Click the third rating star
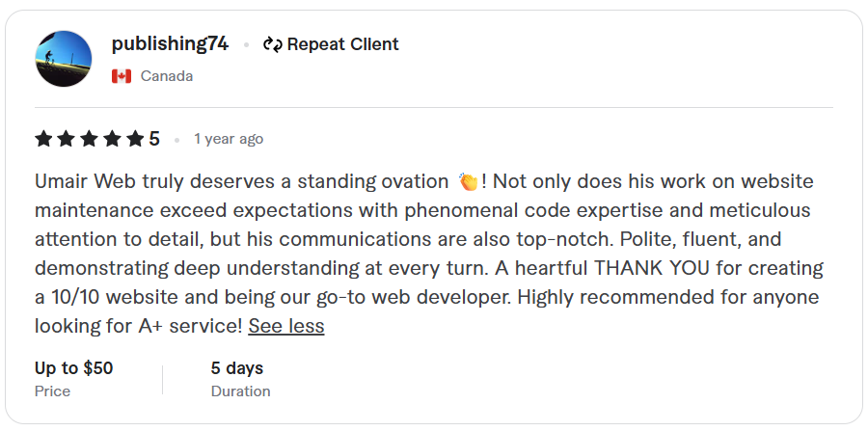The height and width of the screenshot is (431, 868). tap(90, 139)
